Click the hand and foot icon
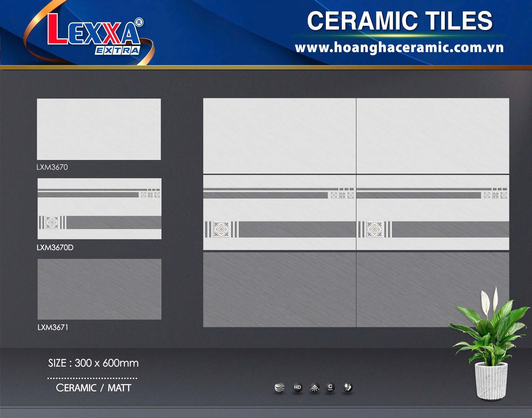The width and height of the screenshot is (532, 418). [x=347, y=387]
